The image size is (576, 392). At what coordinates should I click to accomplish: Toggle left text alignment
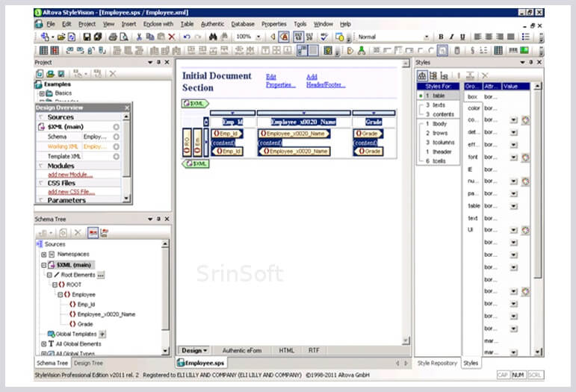(x=477, y=37)
